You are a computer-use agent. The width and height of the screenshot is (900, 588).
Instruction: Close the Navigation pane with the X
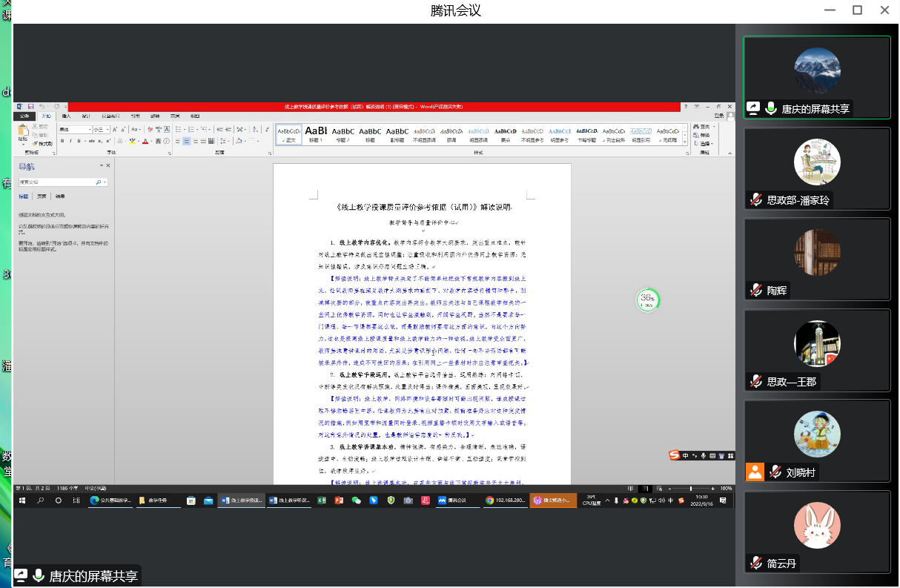pos(108,166)
